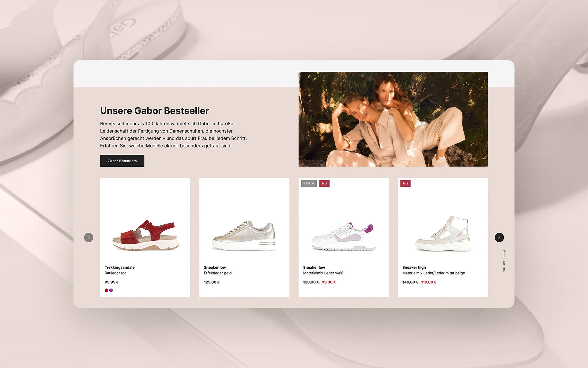The image size is (588, 368).
Task: Click the SALE badge on white sneaker
Action: tap(324, 183)
